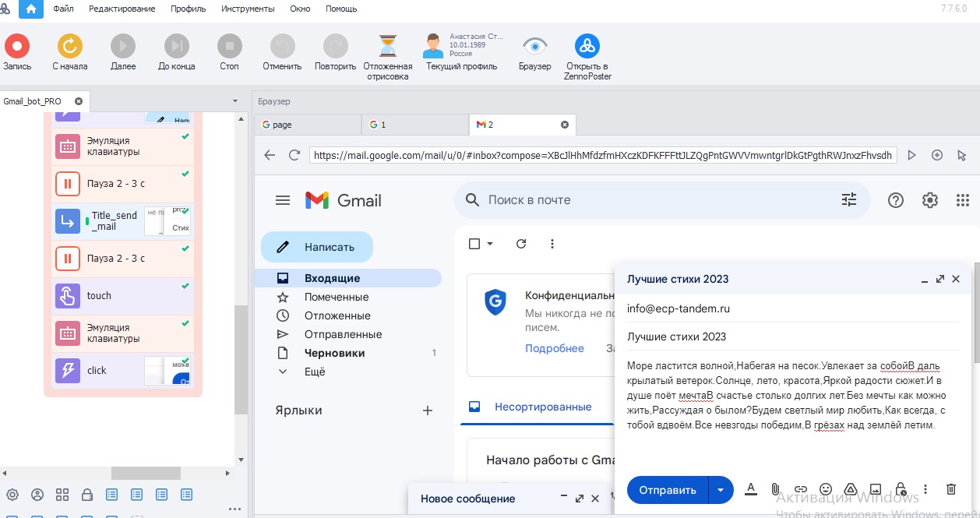Open compose more options three dots
Image resolution: width=980 pixels, height=518 pixels.
pos(925,489)
